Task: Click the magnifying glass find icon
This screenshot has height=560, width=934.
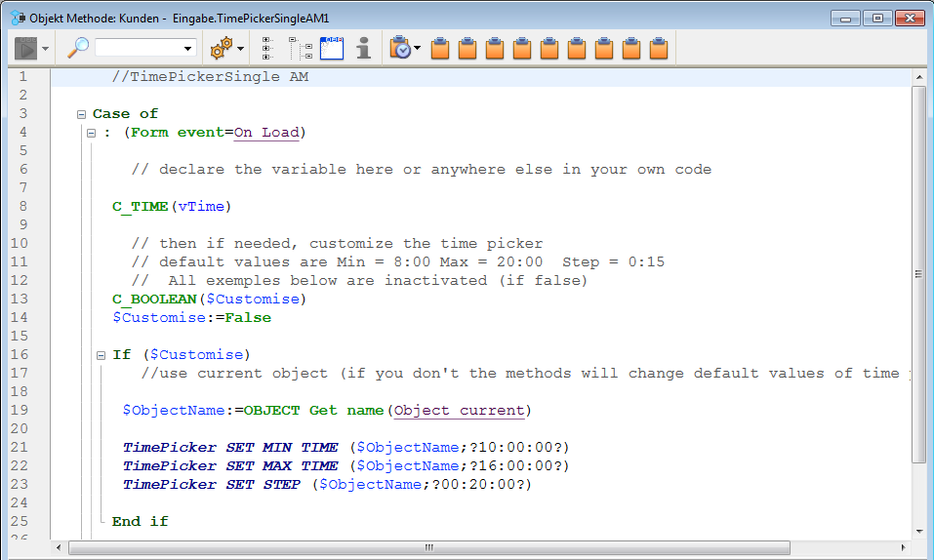Action: 78,48
